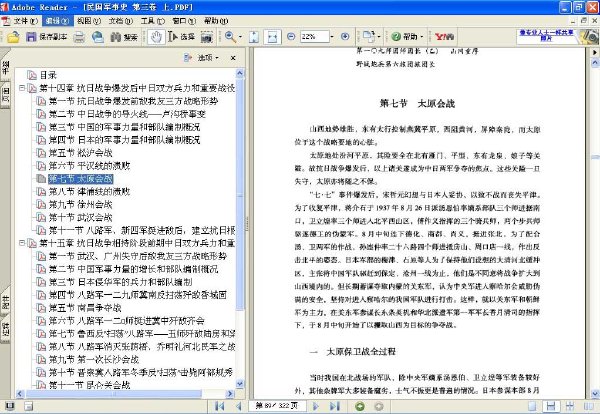600x414 pixels.
Task: Open the 窗口(W) menu
Action: pos(184,21)
